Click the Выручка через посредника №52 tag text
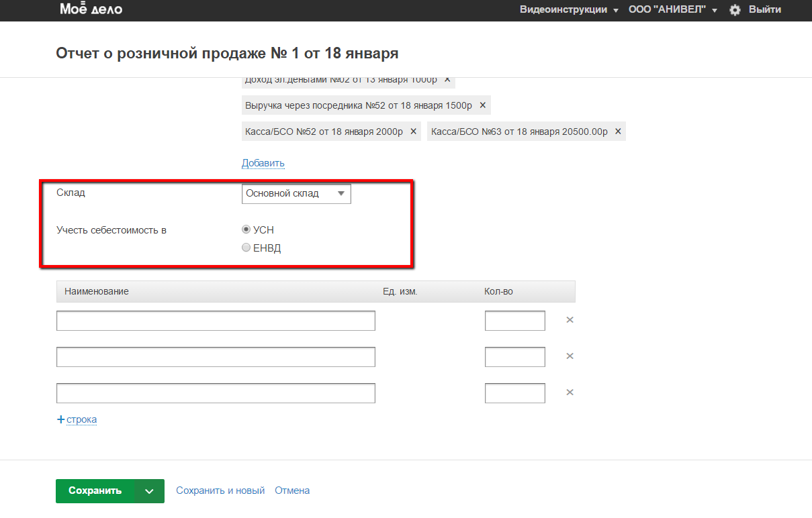The width and height of the screenshot is (812, 518). 359,106
